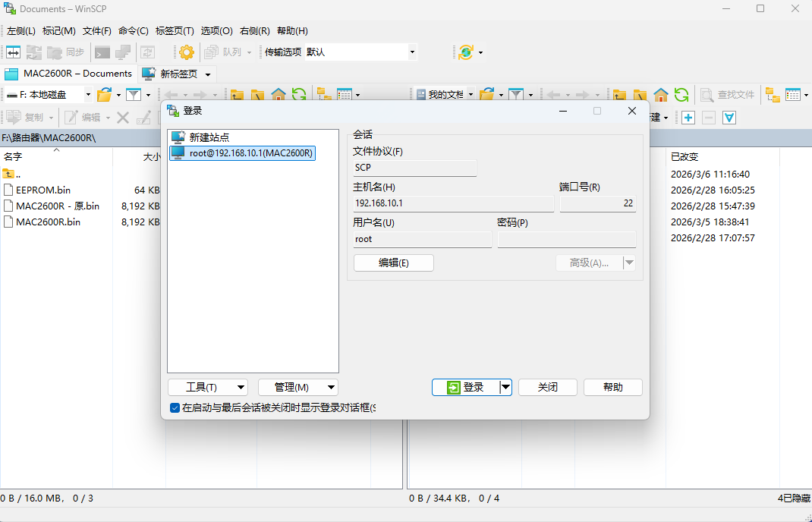Open the 我的文档 directory dropdown
The height and width of the screenshot is (522, 812).
click(471, 94)
